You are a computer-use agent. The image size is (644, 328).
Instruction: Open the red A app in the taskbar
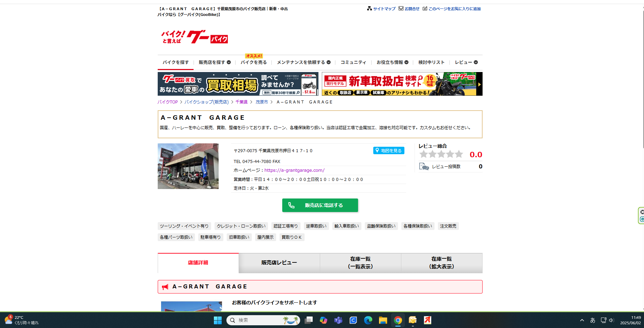[428, 320]
